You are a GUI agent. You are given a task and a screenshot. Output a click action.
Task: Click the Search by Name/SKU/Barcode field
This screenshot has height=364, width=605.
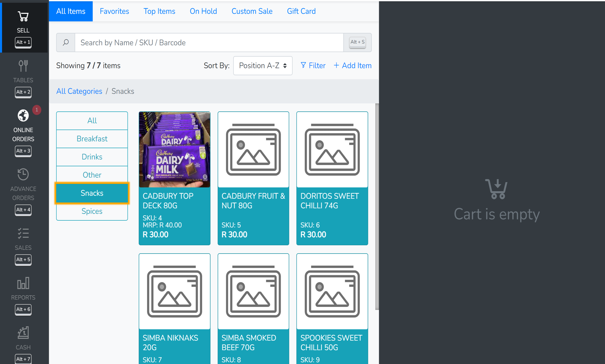click(x=209, y=43)
